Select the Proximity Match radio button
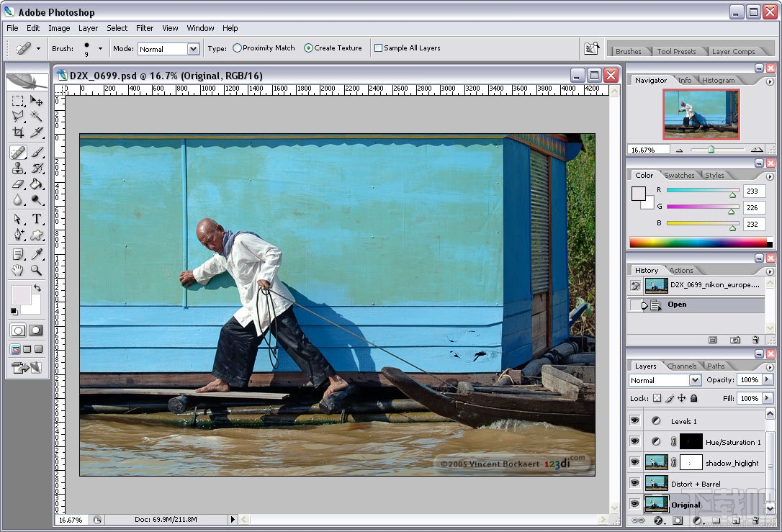 (x=238, y=48)
